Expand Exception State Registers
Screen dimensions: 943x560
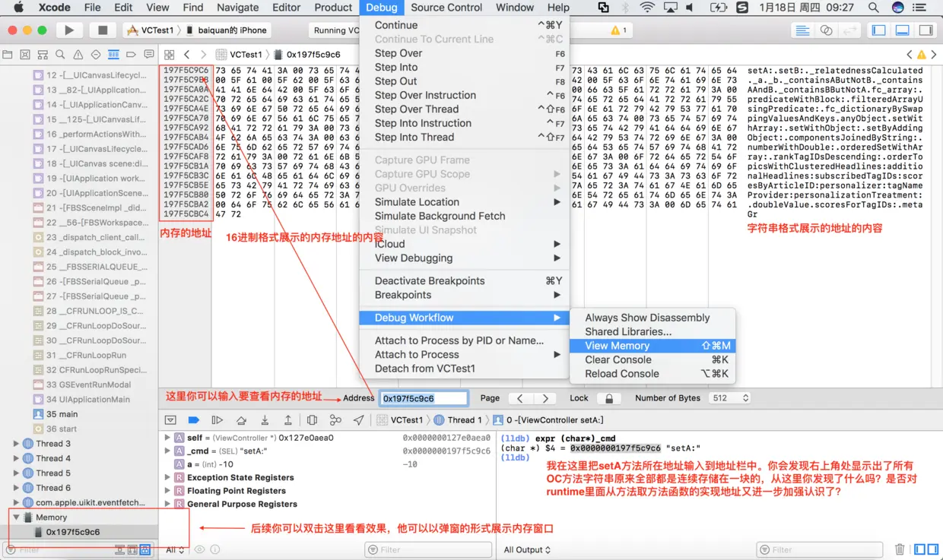click(x=167, y=477)
